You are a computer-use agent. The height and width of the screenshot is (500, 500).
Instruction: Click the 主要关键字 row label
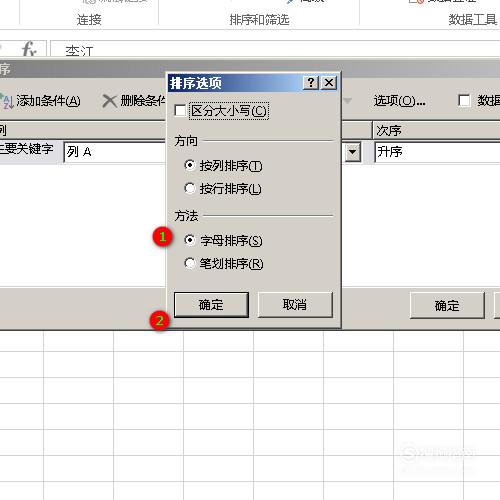click(x=27, y=149)
